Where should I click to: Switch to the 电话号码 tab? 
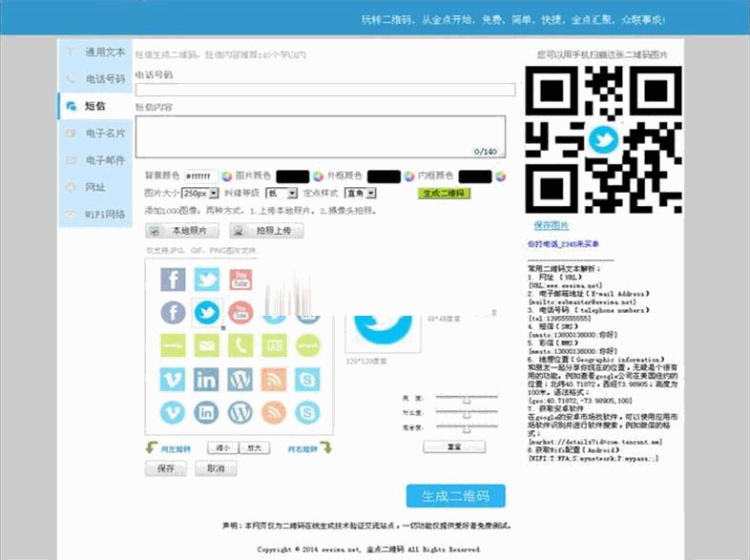click(x=95, y=79)
